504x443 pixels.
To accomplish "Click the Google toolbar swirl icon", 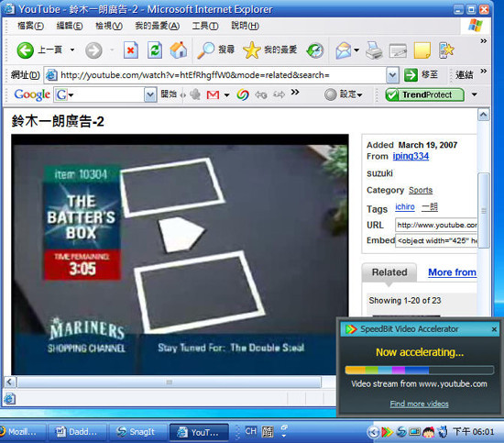I will [243, 94].
